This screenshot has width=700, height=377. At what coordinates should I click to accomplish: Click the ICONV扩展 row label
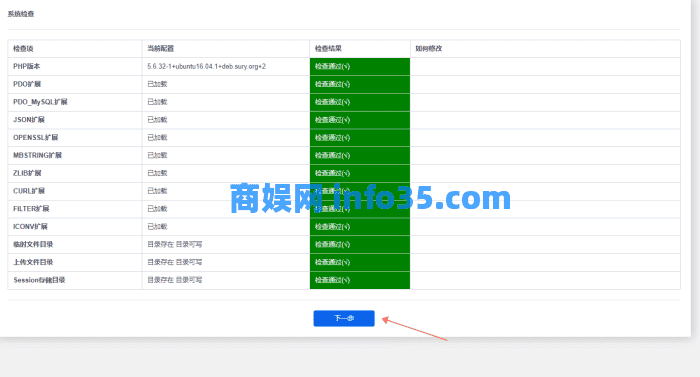(30, 226)
